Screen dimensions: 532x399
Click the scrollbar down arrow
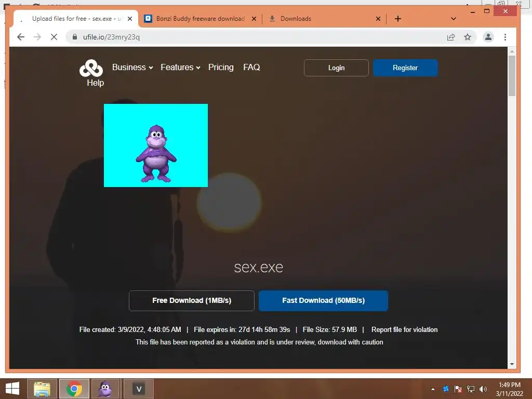coord(512,364)
